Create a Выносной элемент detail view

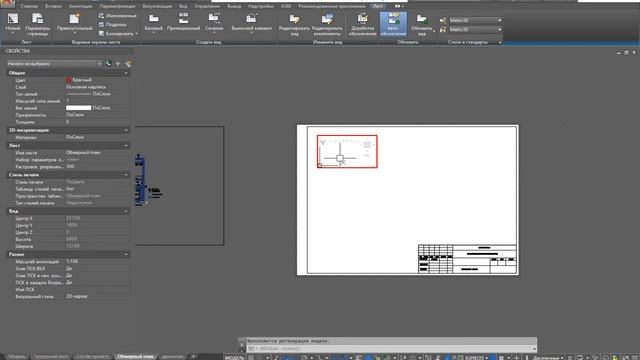pyautogui.click(x=251, y=23)
